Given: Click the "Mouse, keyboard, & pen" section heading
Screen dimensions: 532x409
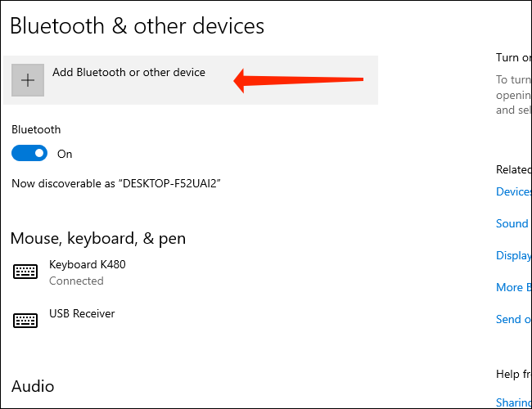Looking at the screenshot, I should tap(98, 238).
